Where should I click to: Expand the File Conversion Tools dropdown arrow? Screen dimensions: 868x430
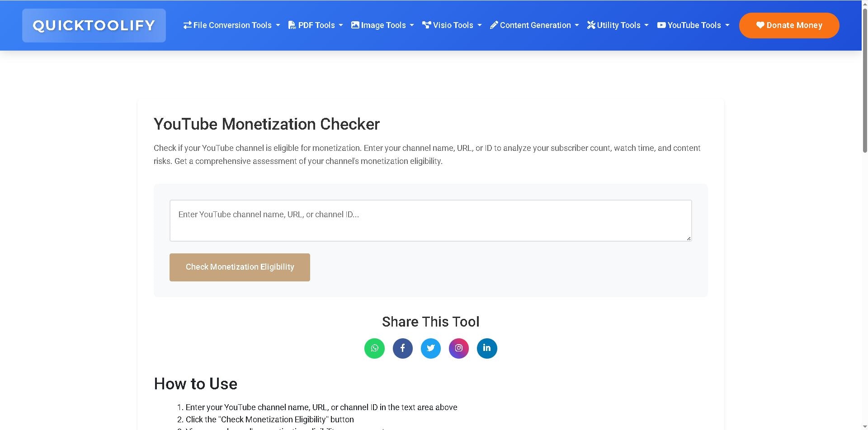[278, 25]
